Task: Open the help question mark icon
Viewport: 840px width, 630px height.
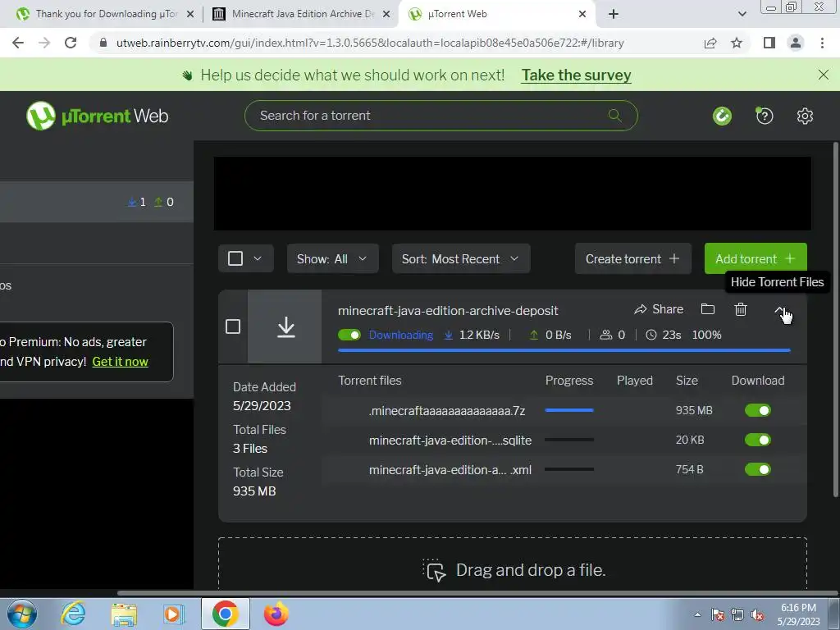Action: (765, 116)
